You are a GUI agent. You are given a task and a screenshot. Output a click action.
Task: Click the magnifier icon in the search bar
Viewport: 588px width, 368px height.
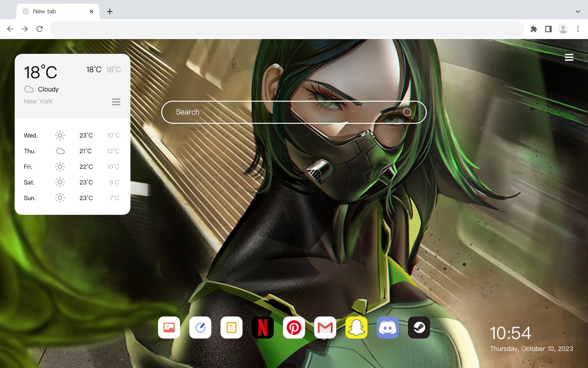[407, 112]
